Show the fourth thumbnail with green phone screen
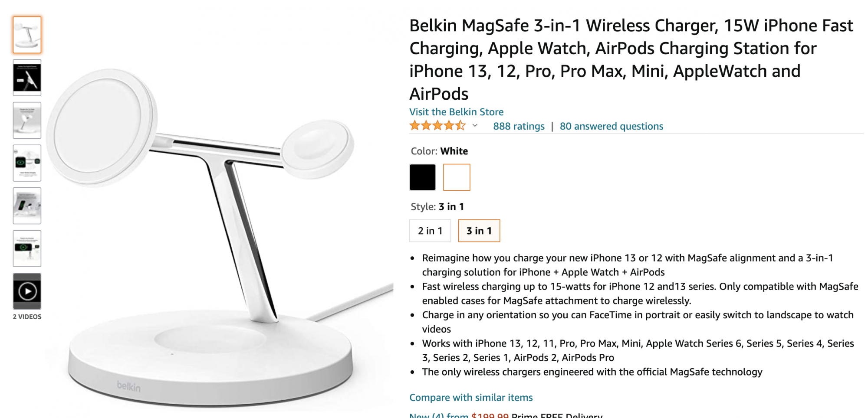 pyautogui.click(x=27, y=163)
